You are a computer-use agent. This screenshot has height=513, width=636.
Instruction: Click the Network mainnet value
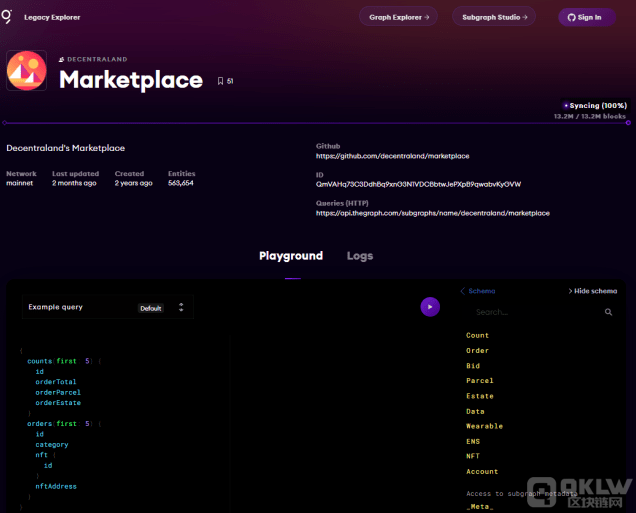(x=19, y=183)
